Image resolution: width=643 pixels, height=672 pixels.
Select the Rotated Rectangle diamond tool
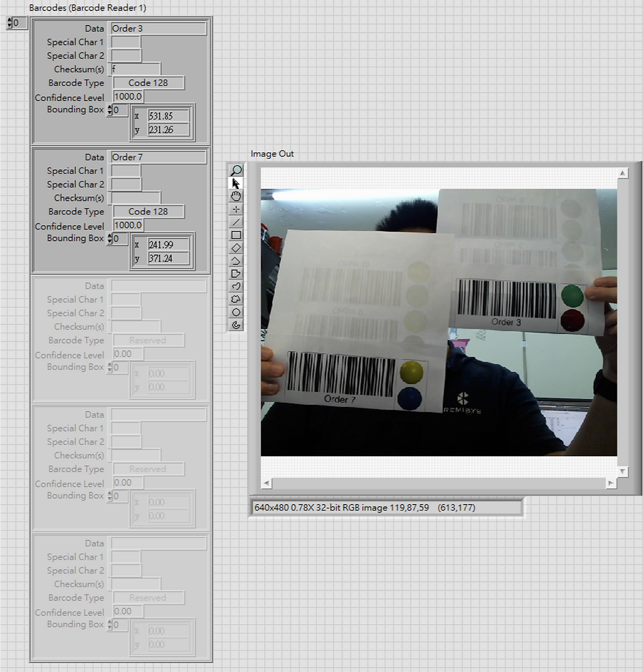click(236, 247)
